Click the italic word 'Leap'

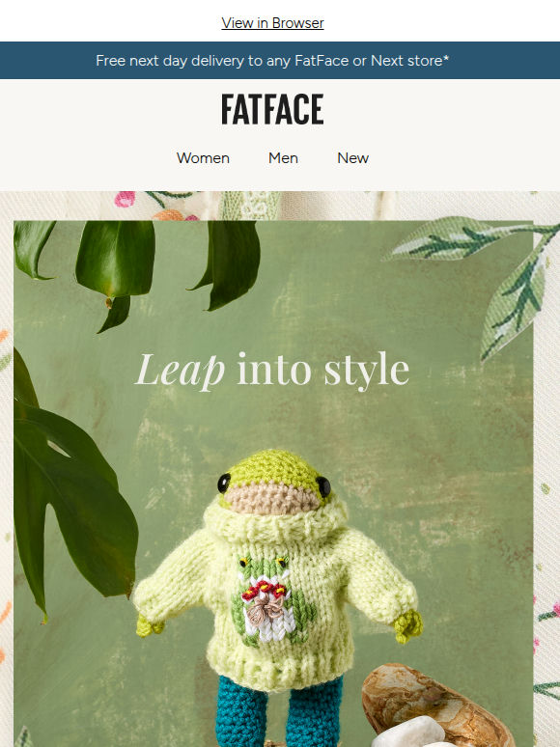pyautogui.click(x=181, y=371)
